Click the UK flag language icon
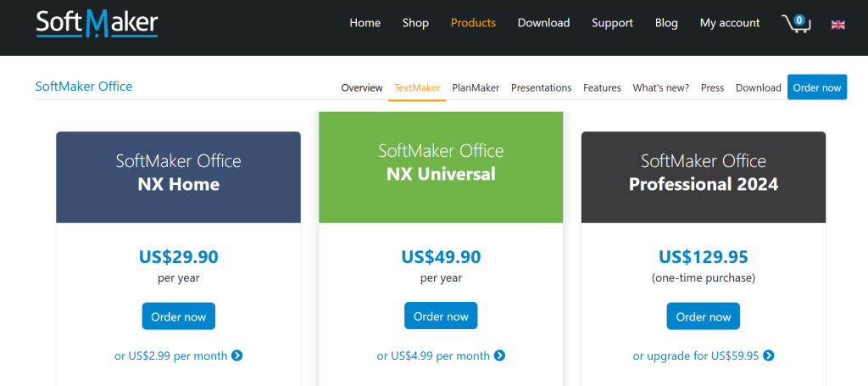Screen dimensions: 868x386 click(837, 24)
